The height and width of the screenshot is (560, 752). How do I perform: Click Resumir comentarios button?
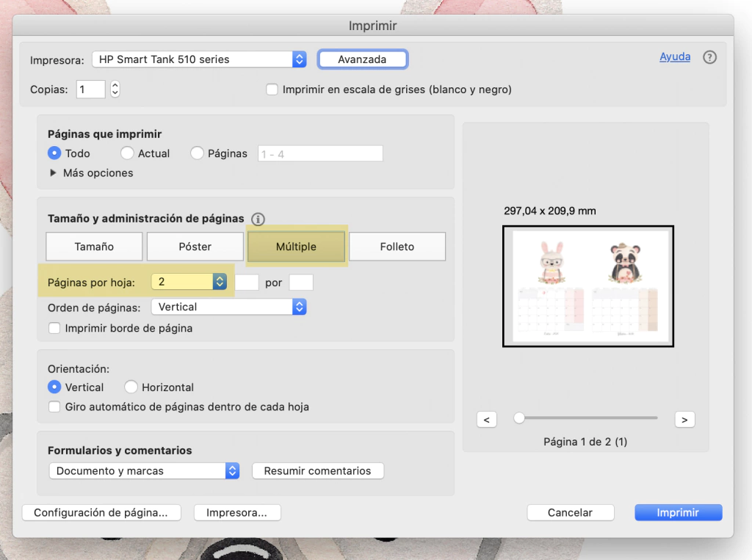click(317, 470)
